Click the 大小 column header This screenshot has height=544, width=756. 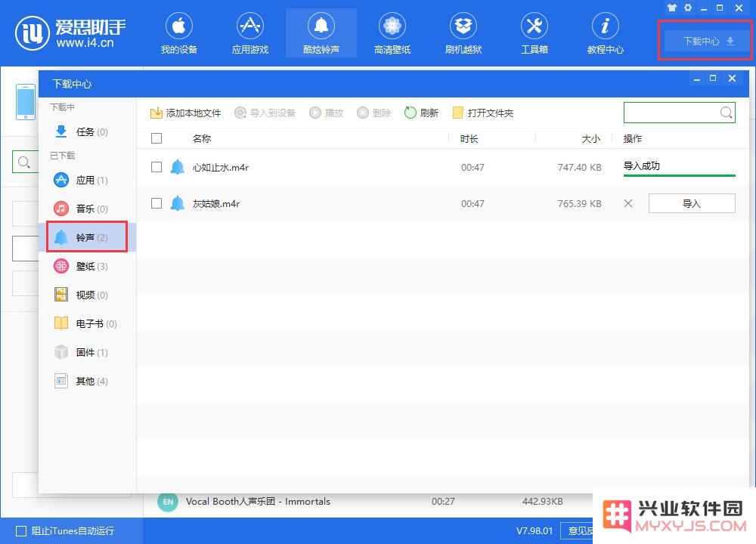[591, 139]
